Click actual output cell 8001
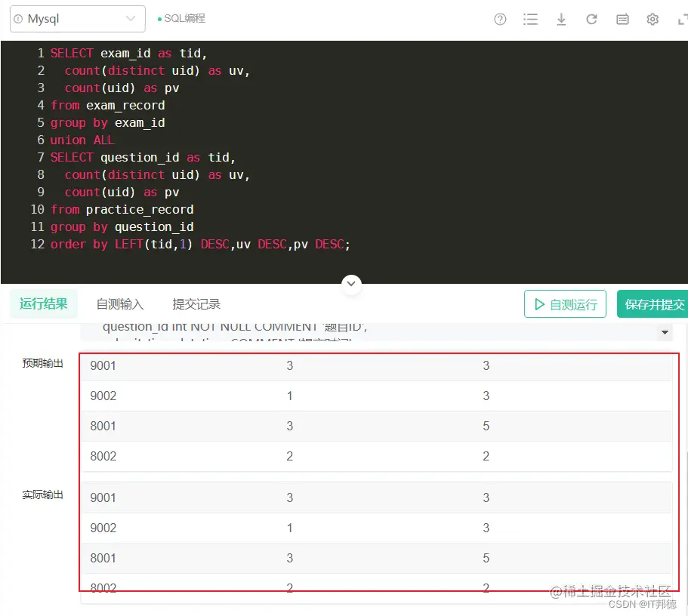 (x=103, y=558)
